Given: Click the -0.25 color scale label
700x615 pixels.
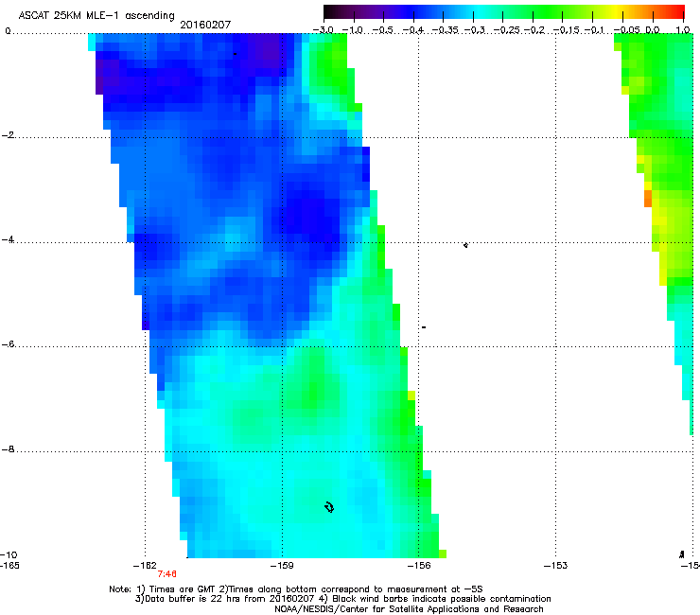Looking at the screenshot, I should coord(508,30).
